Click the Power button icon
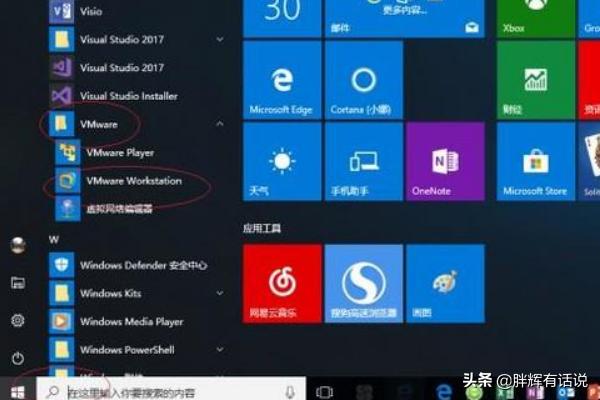 [17, 357]
